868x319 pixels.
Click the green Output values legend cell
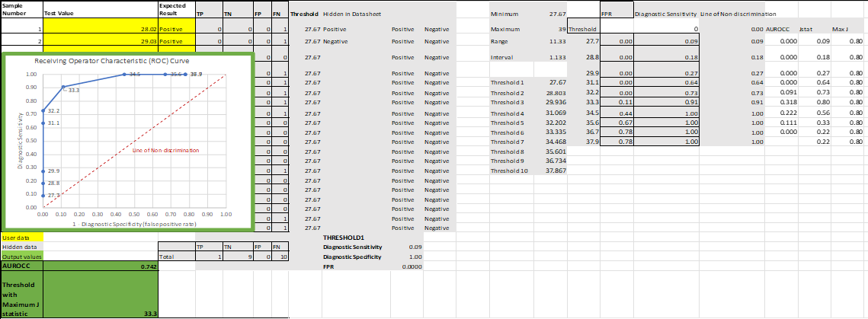21,257
